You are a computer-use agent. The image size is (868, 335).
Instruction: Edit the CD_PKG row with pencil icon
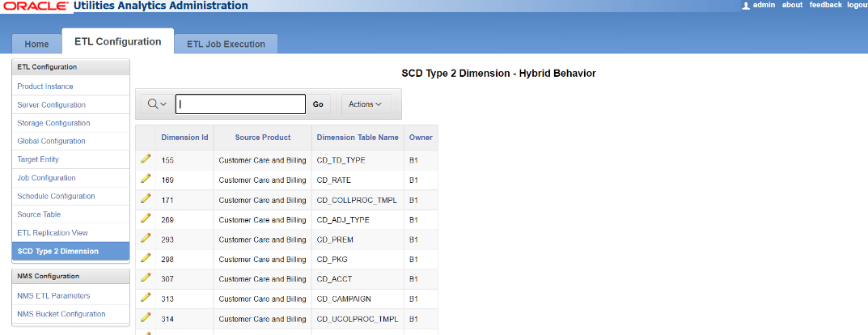(x=146, y=259)
